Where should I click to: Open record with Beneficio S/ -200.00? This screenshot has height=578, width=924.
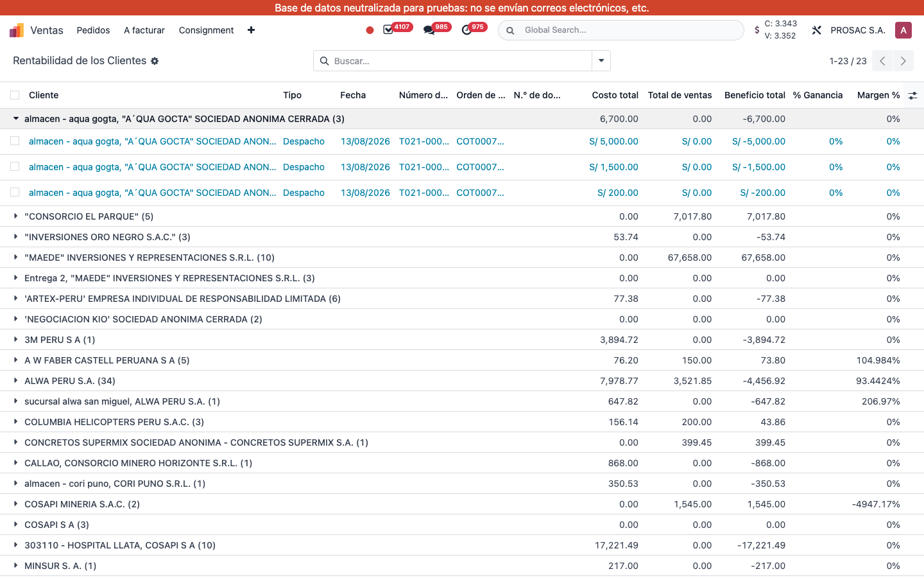(x=762, y=193)
